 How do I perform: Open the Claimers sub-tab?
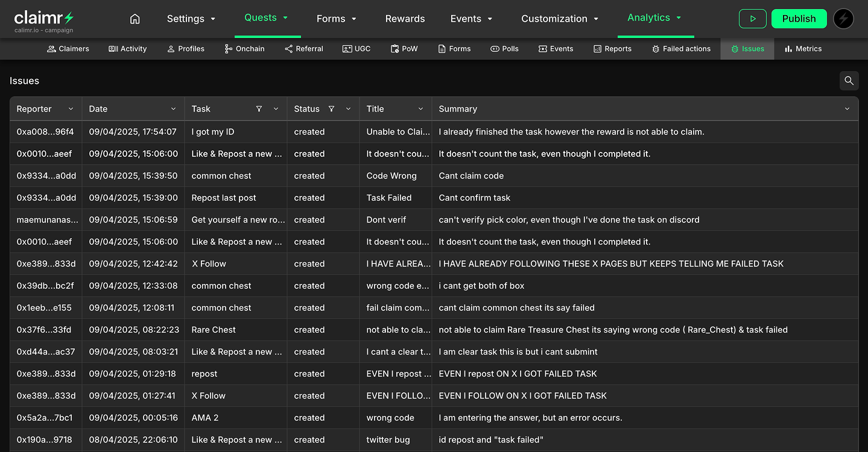[68, 49]
